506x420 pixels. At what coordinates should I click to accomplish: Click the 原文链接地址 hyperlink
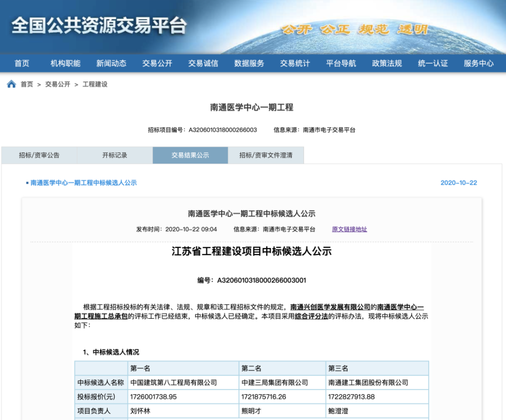(x=350, y=229)
